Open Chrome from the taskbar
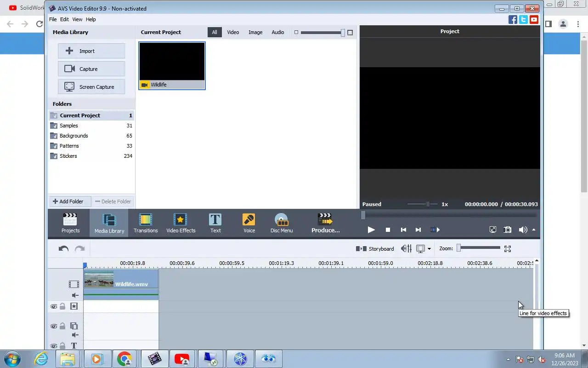 [124, 359]
